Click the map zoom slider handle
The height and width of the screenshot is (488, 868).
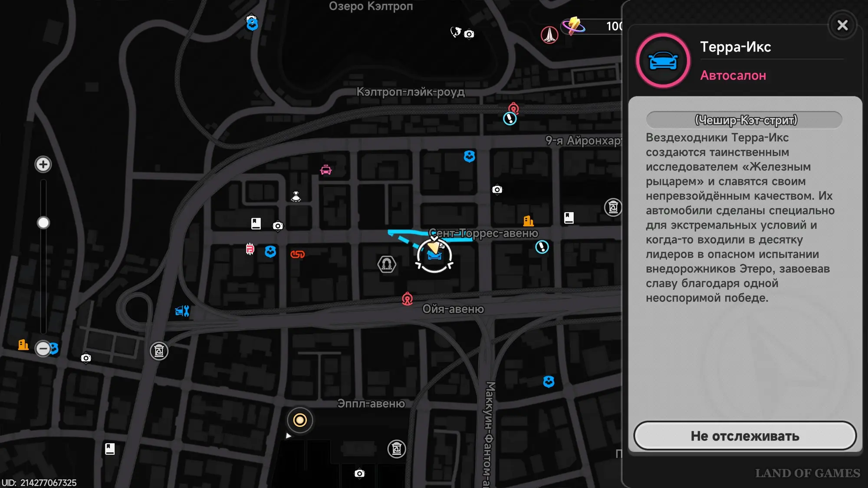click(43, 223)
